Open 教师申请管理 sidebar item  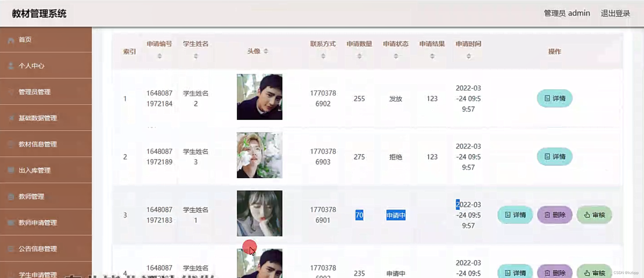click(x=46, y=222)
